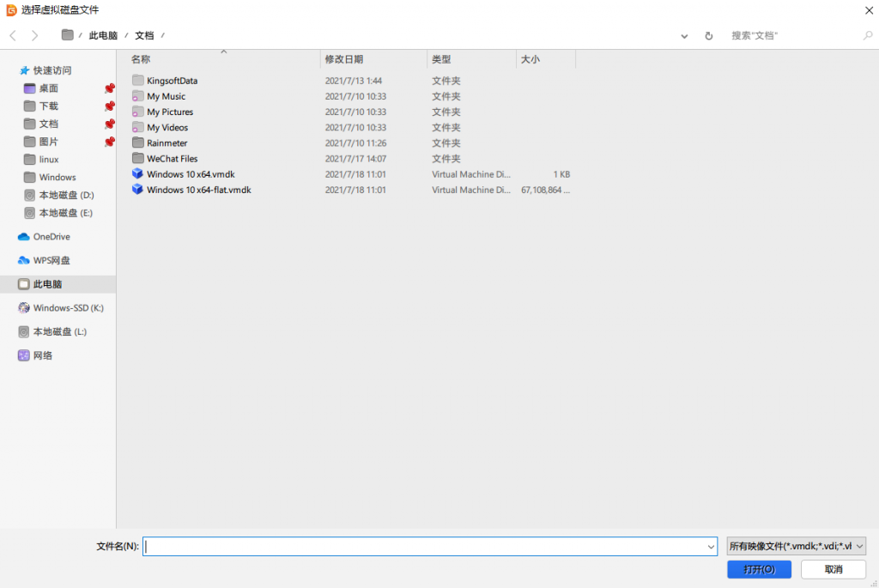Image resolution: width=879 pixels, height=588 pixels.
Task: Click the 1 KB size cell
Action: pyautogui.click(x=561, y=174)
